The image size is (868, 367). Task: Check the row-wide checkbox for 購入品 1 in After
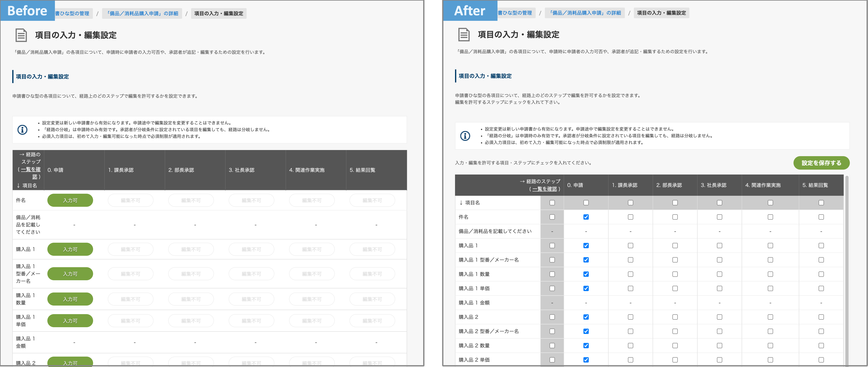click(552, 246)
